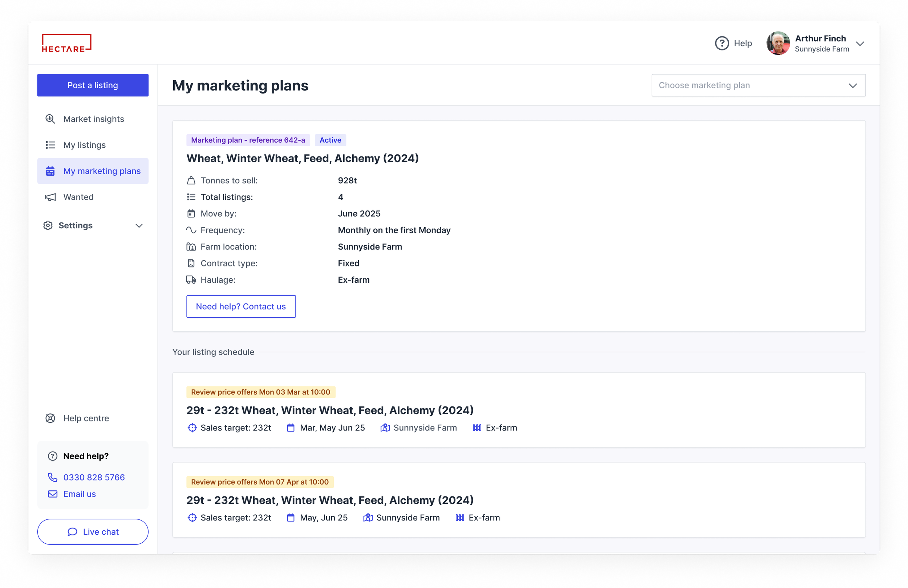This screenshot has width=908, height=588.
Task: Open the Market insights page
Action: tap(93, 119)
